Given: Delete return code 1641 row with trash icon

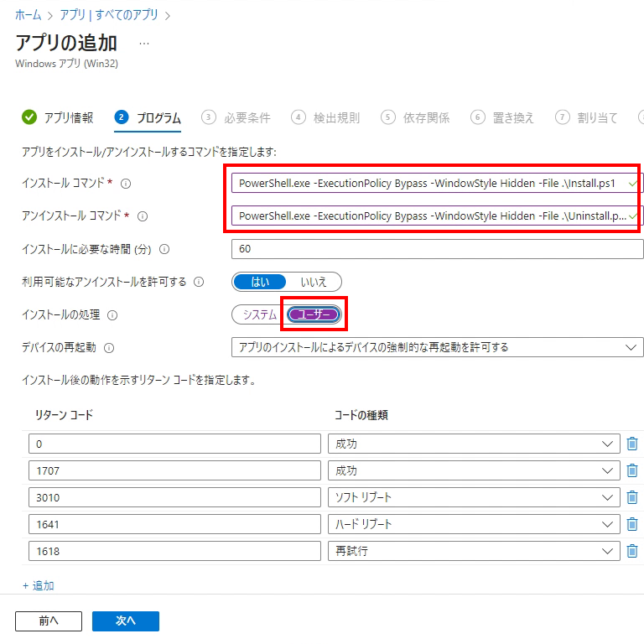Looking at the screenshot, I should (632, 524).
